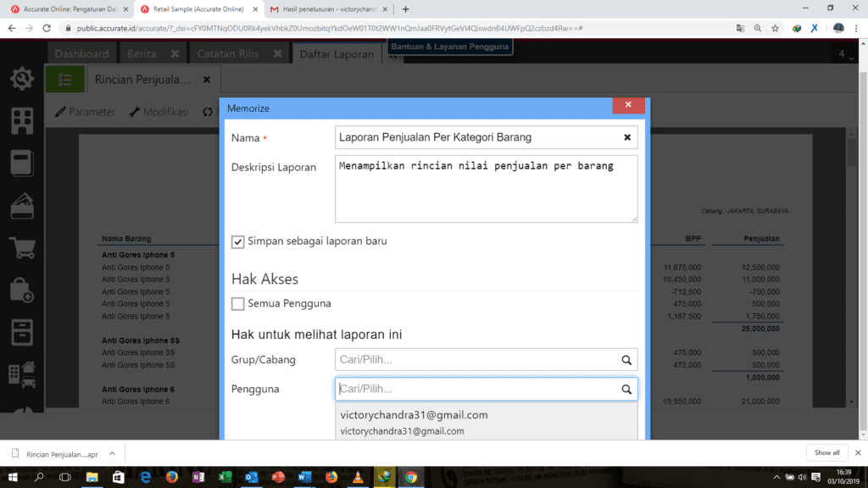Viewport: 868px width, 488px height.
Task: Select victorychandra31@gmail.com from Pengguna suggestions
Action: [486, 422]
